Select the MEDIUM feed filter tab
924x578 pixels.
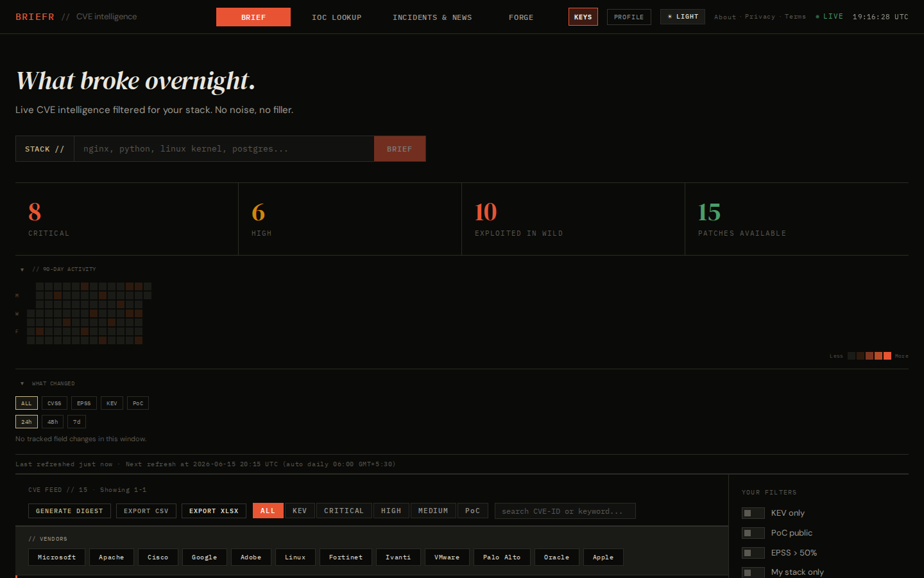433,511
